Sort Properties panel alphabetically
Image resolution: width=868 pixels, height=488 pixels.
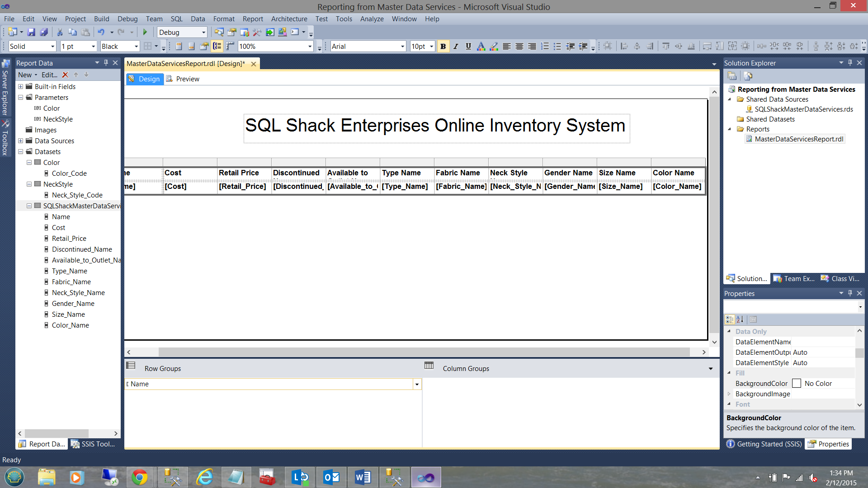click(x=740, y=319)
